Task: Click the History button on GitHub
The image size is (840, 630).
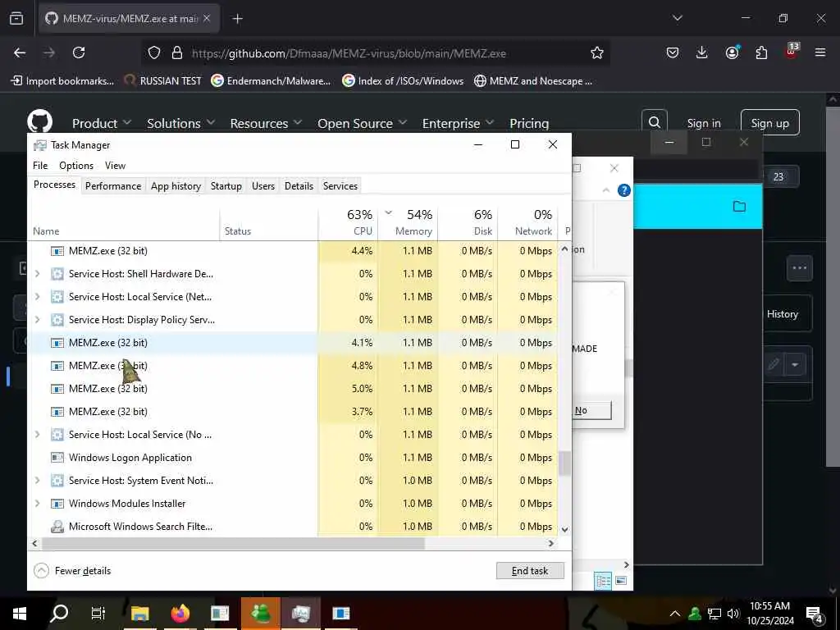Action: tap(782, 314)
